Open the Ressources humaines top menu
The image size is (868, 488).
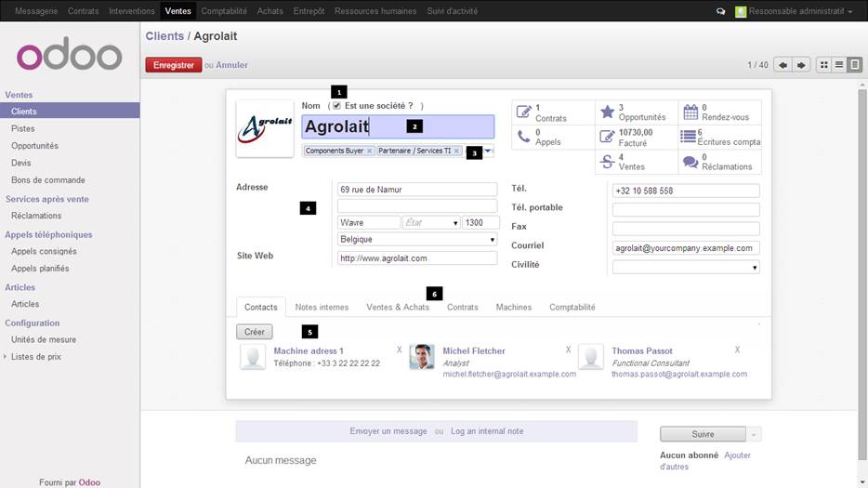pos(375,11)
